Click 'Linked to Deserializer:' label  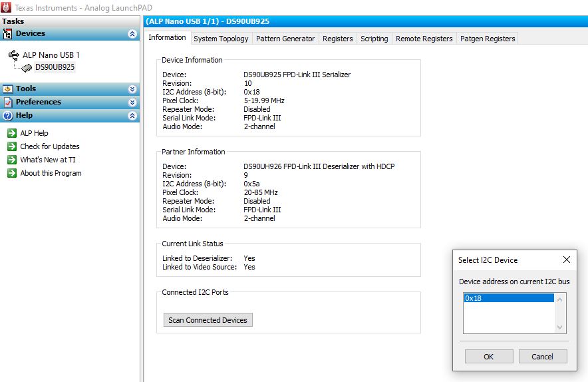198,258
